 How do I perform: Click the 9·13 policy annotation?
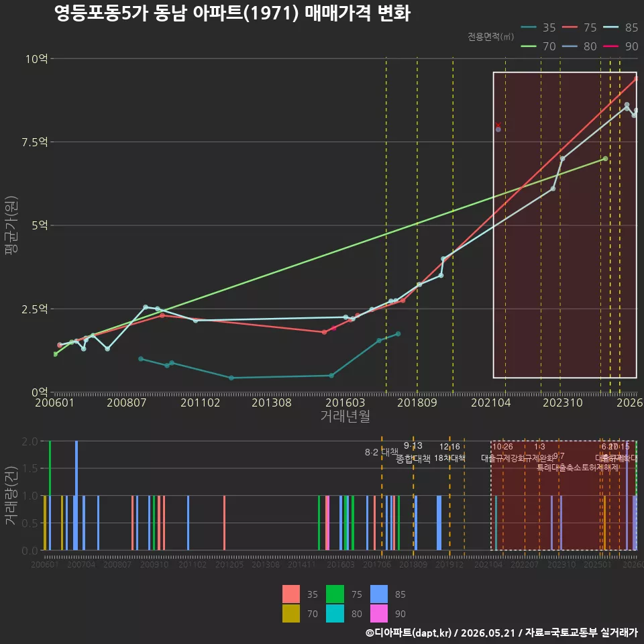[413, 445]
